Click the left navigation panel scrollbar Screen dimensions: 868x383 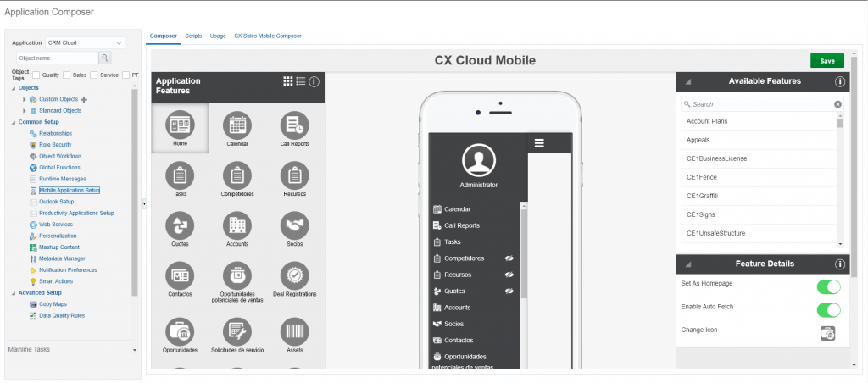pos(135,192)
